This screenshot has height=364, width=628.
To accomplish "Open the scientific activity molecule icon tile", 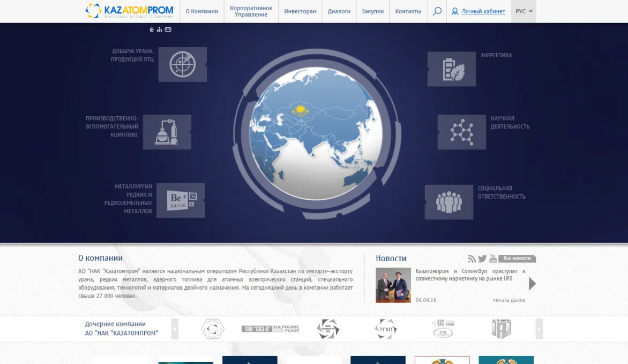I will click(462, 132).
